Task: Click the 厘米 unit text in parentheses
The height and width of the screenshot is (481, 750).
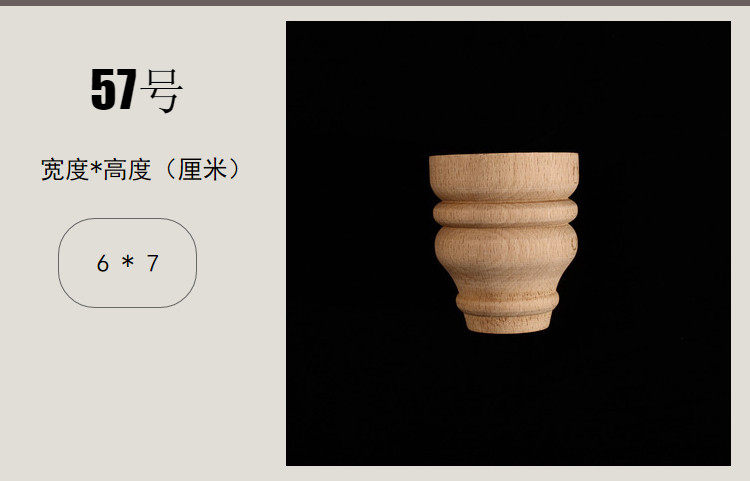Action: click(202, 170)
